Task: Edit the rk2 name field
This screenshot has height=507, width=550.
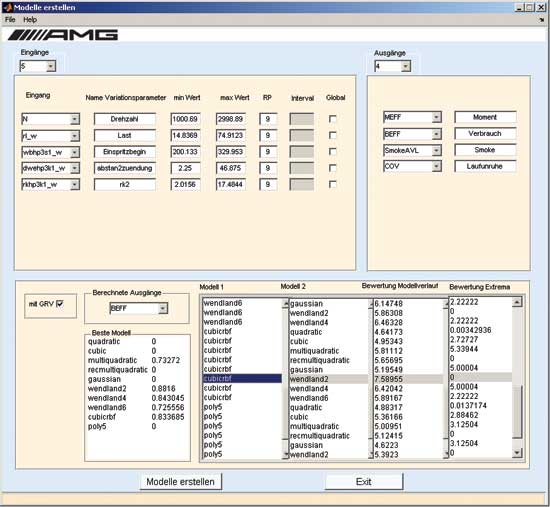Action: [125, 185]
